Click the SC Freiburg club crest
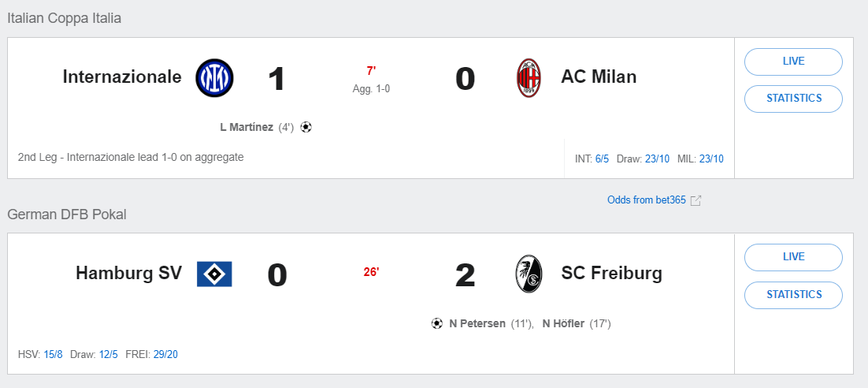868x388 pixels. pyautogui.click(x=529, y=274)
